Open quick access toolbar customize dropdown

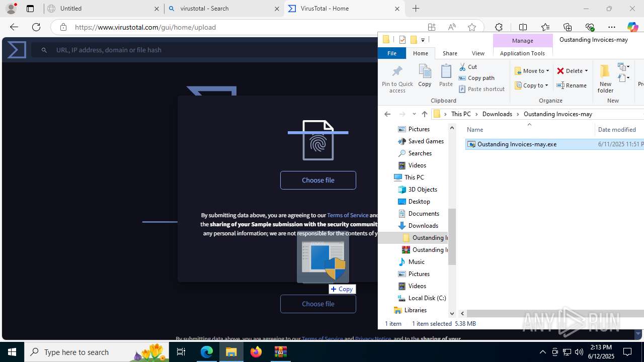(423, 40)
